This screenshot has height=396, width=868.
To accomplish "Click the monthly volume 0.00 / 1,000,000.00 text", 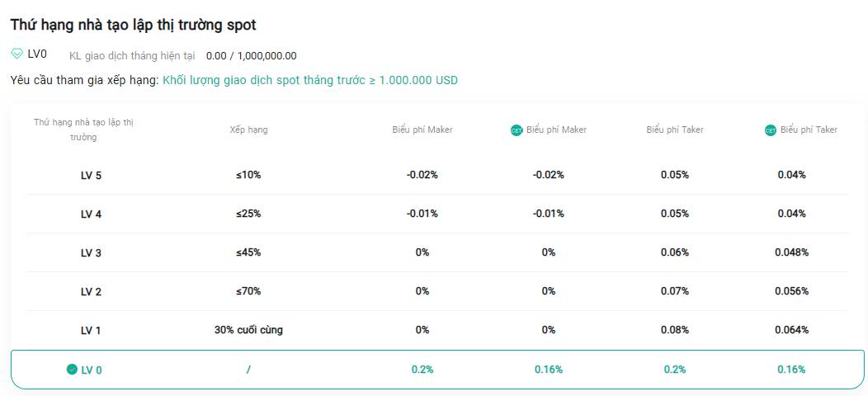I will tap(252, 56).
